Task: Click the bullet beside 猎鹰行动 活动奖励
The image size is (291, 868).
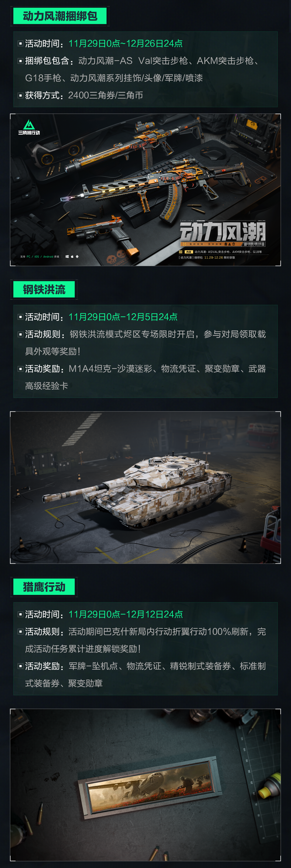Action: coord(20,666)
